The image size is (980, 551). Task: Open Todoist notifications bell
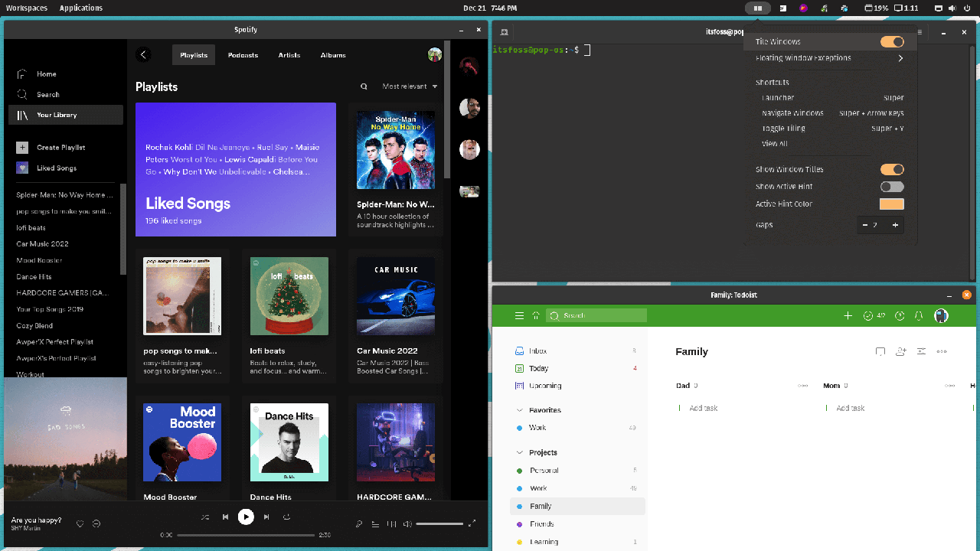tap(919, 315)
